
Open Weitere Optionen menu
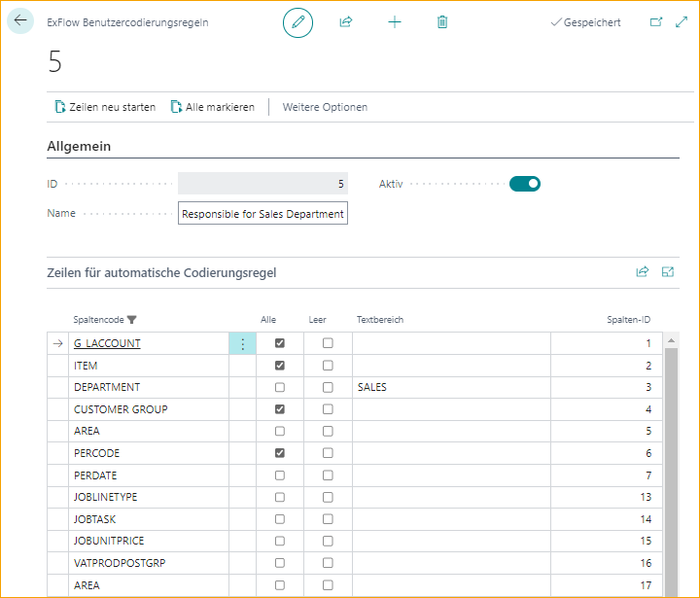click(325, 107)
